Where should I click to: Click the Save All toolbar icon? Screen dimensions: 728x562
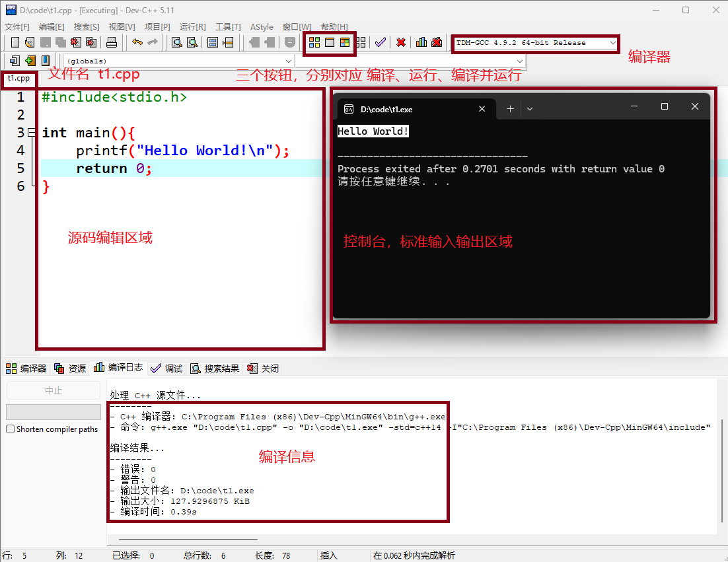point(60,43)
